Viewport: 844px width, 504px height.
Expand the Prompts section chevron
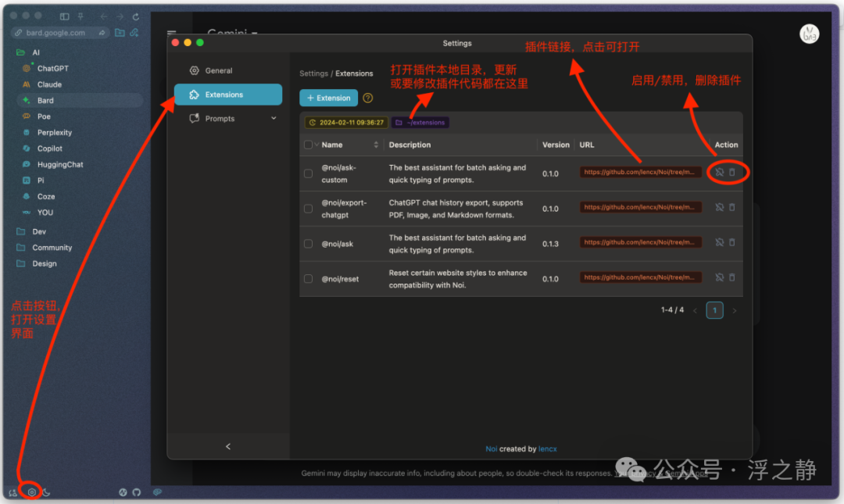[x=274, y=119]
